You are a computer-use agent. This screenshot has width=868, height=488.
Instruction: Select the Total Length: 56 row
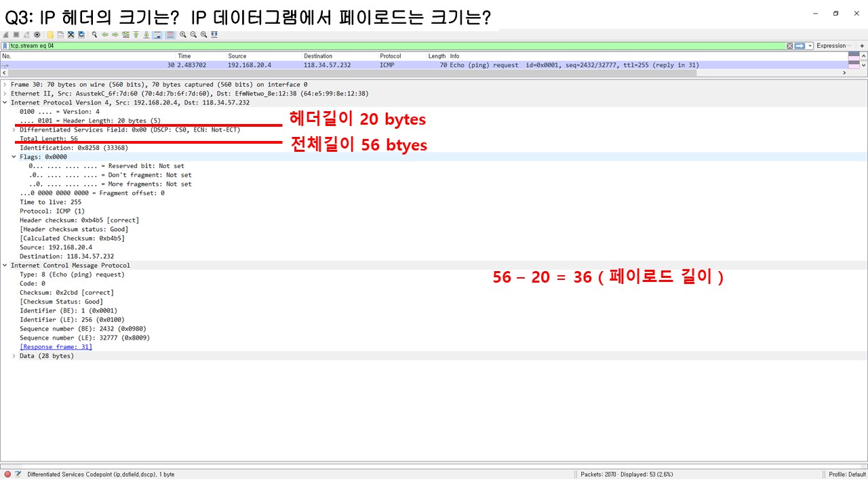(49, 138)
